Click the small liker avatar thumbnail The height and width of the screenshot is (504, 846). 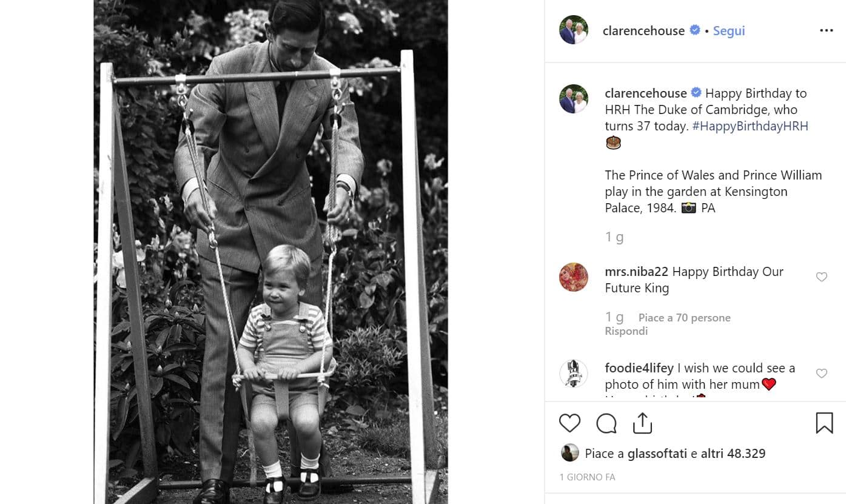point(569,453)
